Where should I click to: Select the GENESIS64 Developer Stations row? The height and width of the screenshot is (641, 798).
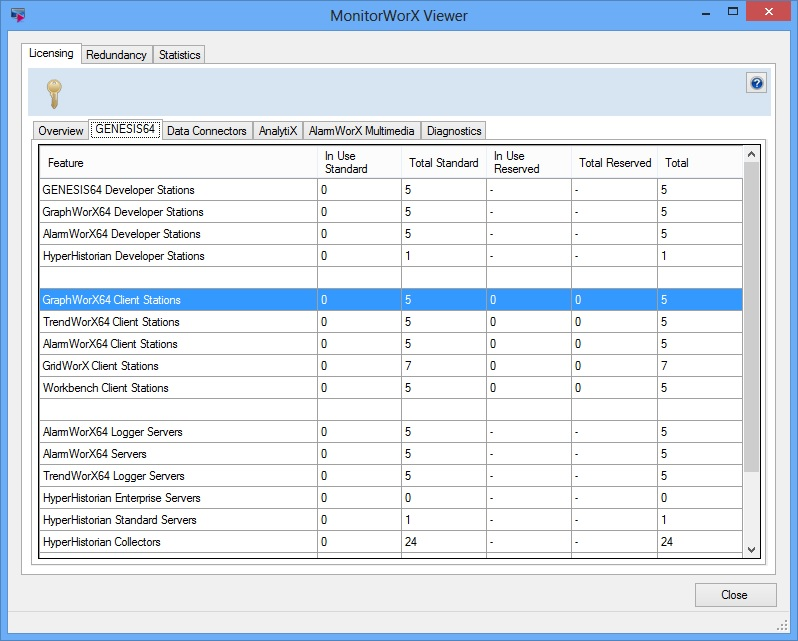pos(118,190)
